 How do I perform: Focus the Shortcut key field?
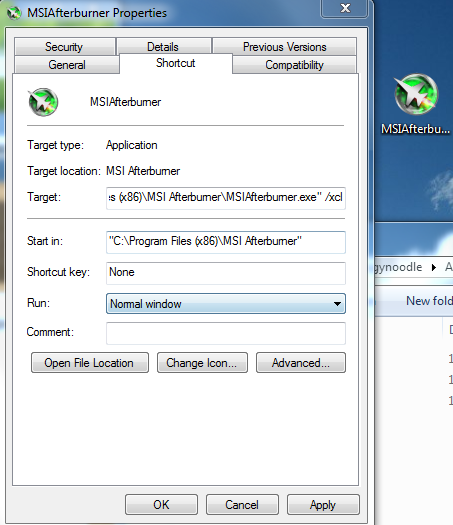click(226, 273)
